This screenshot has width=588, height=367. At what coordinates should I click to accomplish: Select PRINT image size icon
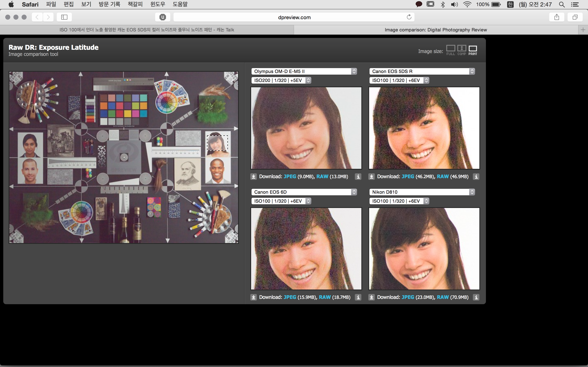point(473,48)
